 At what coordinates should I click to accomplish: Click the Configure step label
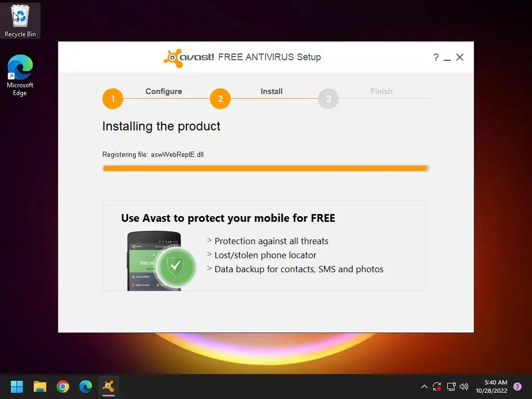click(164, 91)
